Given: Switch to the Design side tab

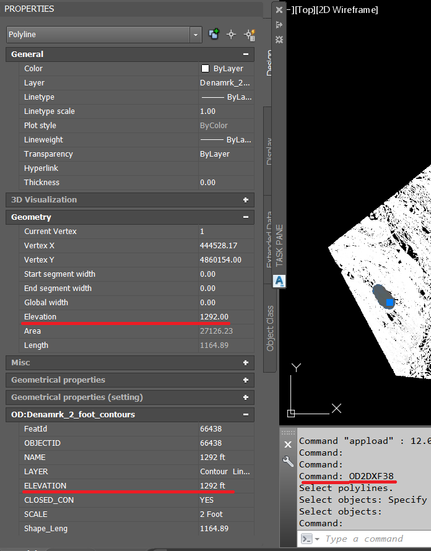Looking at the screenshot, I should pyautogui.click(x=268, y=63).
